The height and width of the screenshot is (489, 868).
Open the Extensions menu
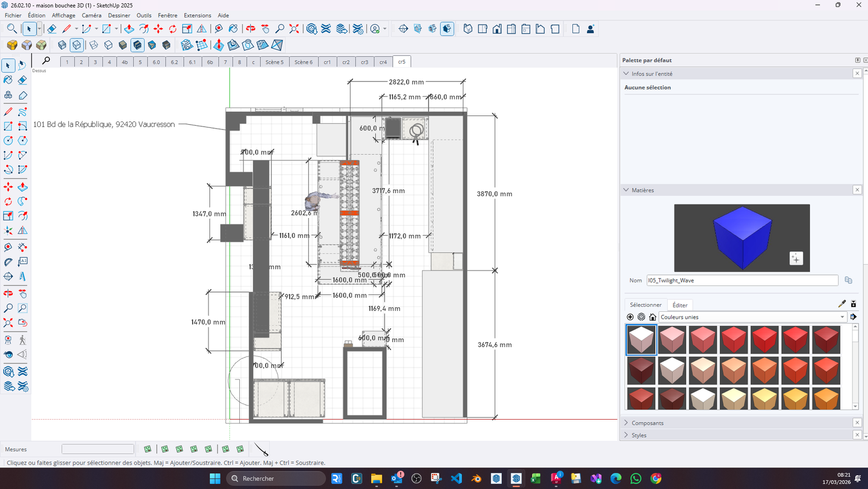click(x=197, y=15)
